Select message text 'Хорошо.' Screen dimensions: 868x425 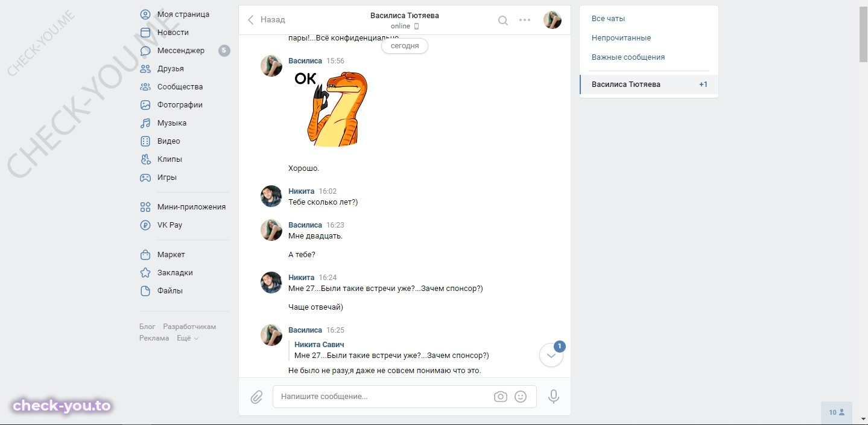(304, 168)
